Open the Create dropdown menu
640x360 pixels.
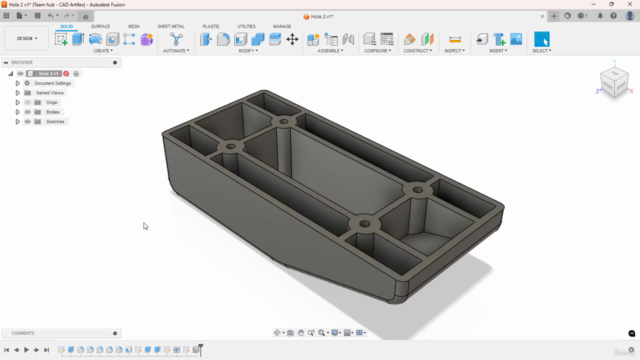click(103, 51)
